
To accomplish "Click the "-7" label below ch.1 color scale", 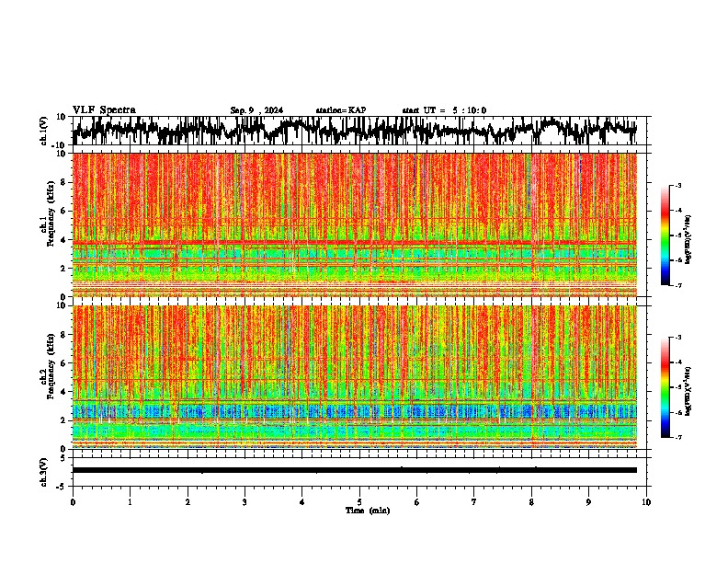I will pyautogui.click(x=677, y=286).
